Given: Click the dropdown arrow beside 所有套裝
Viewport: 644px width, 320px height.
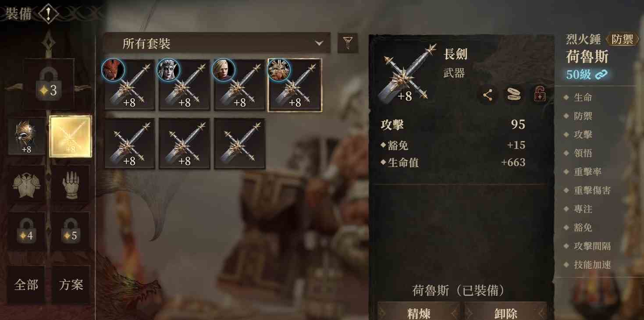Looking at the screenshot, I should pyautogui.click(x=319, y=43).
